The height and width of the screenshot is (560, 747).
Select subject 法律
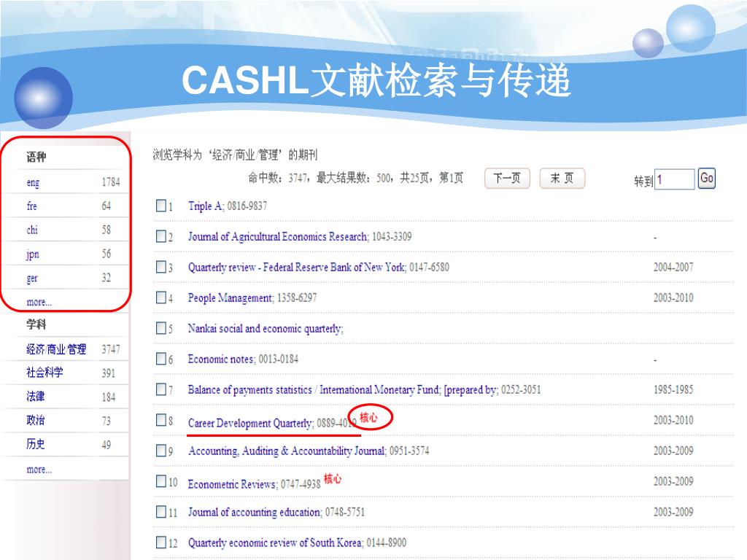pos(36,396)
